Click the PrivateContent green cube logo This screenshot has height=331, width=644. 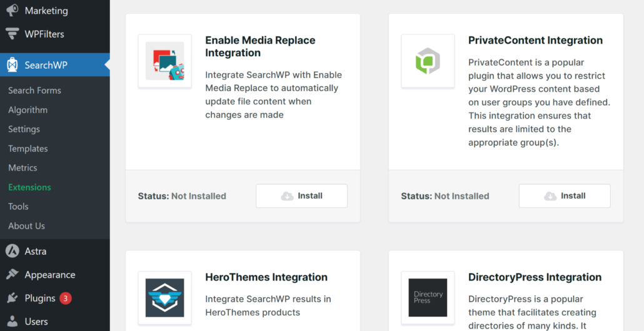tap(428, 61)
